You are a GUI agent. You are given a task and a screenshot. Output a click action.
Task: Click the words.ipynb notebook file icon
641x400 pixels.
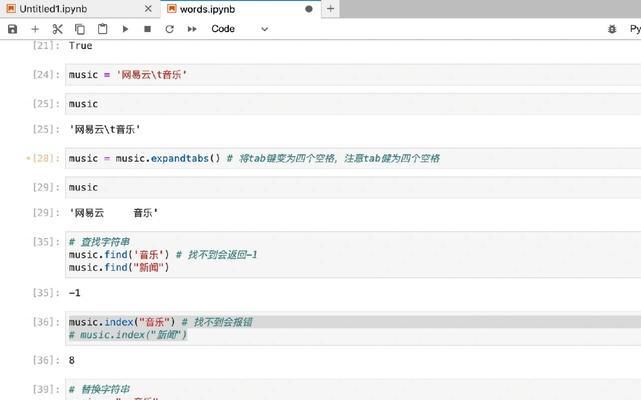coord(172,9)
